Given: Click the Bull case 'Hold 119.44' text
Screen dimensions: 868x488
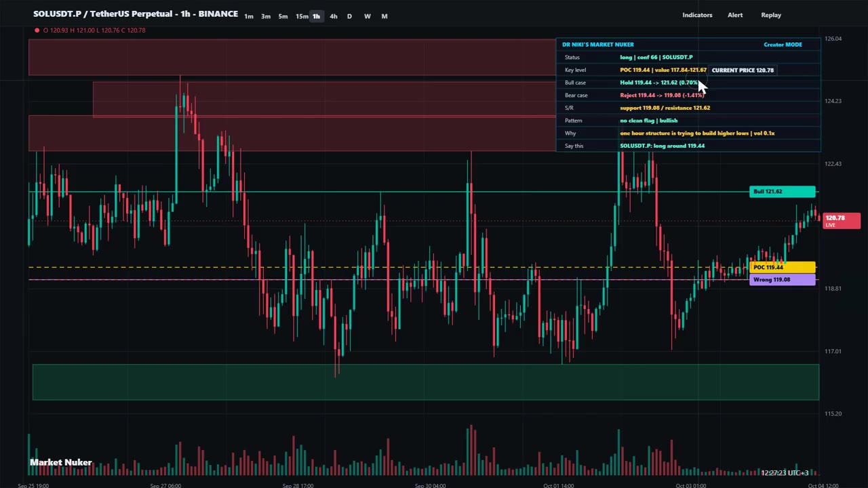Looking at the screenshot, I should 658,83.
